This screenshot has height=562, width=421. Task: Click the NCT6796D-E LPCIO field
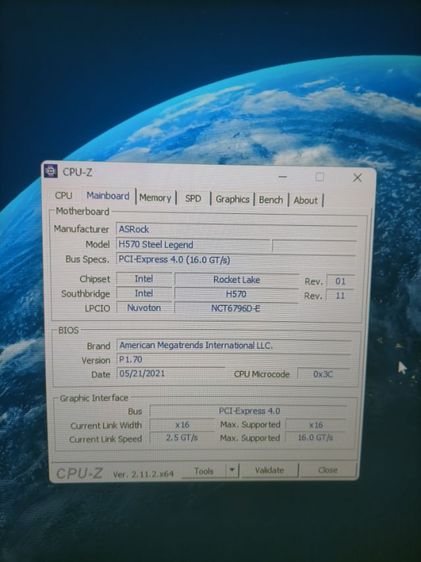[x=236, y=308]
